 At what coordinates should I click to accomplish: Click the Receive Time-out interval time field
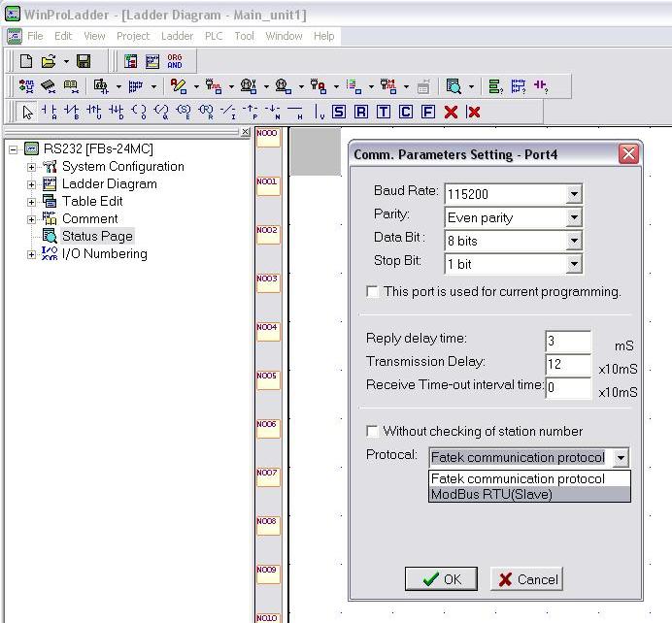(x=568, y=387)
